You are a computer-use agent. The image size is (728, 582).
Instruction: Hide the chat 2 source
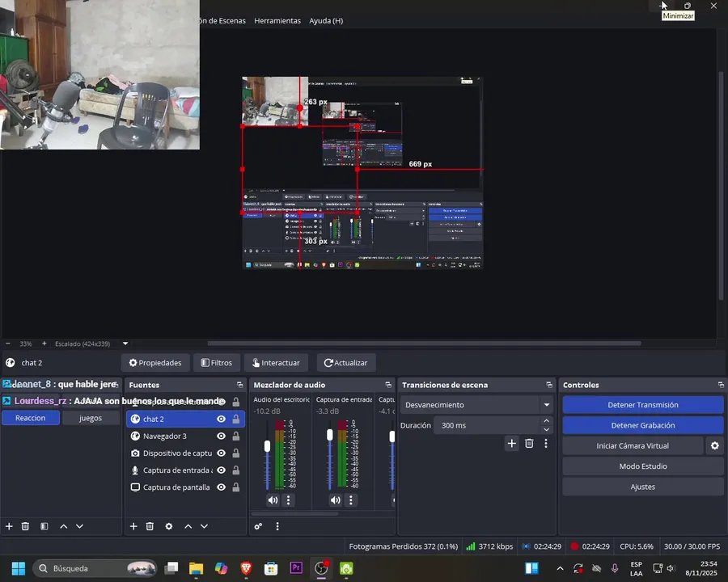pos(222,419)
